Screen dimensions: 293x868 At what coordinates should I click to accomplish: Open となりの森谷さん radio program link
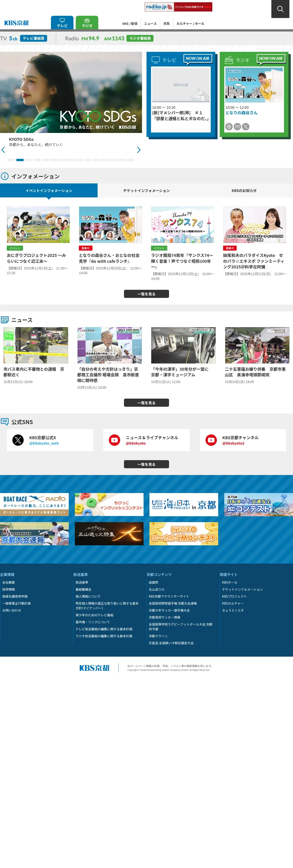click(x=241, y=113)
